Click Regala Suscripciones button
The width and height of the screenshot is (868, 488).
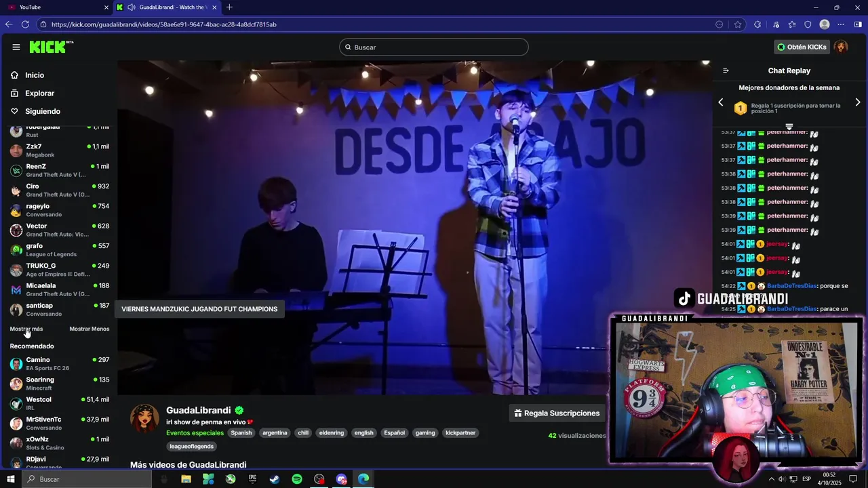[557, 413]
